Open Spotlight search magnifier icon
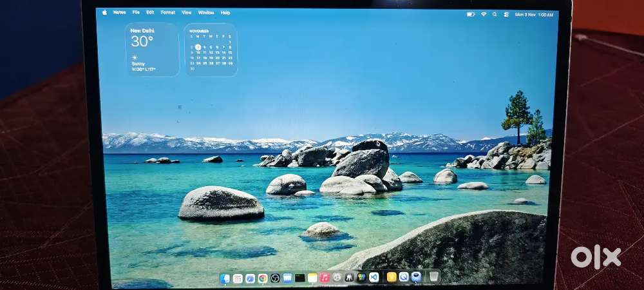 [495, 14]
